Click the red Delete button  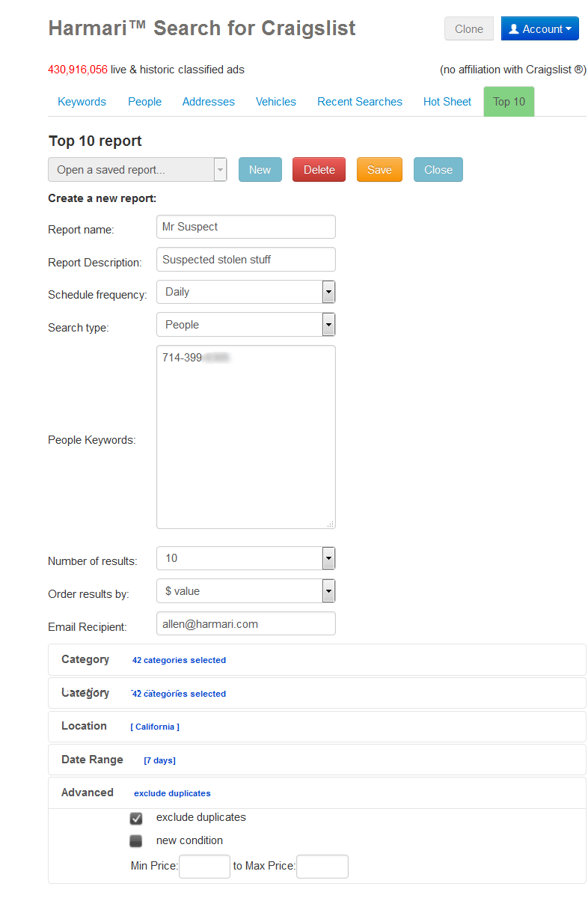click(x=319, y=170)
